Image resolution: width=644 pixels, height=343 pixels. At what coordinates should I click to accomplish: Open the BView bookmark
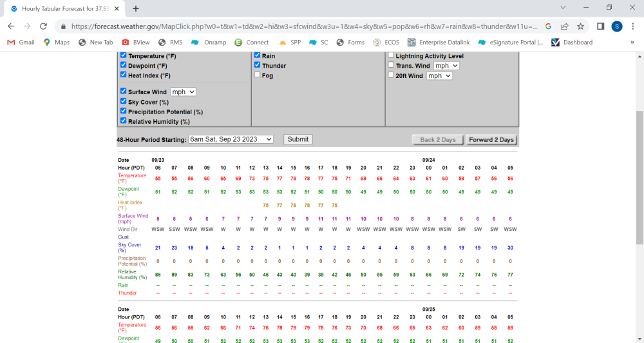coord(136,43)
